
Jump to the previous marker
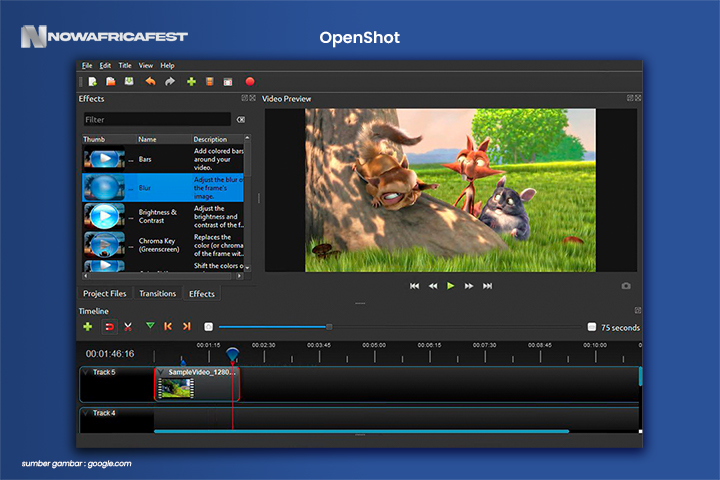[x=168, y=326]
